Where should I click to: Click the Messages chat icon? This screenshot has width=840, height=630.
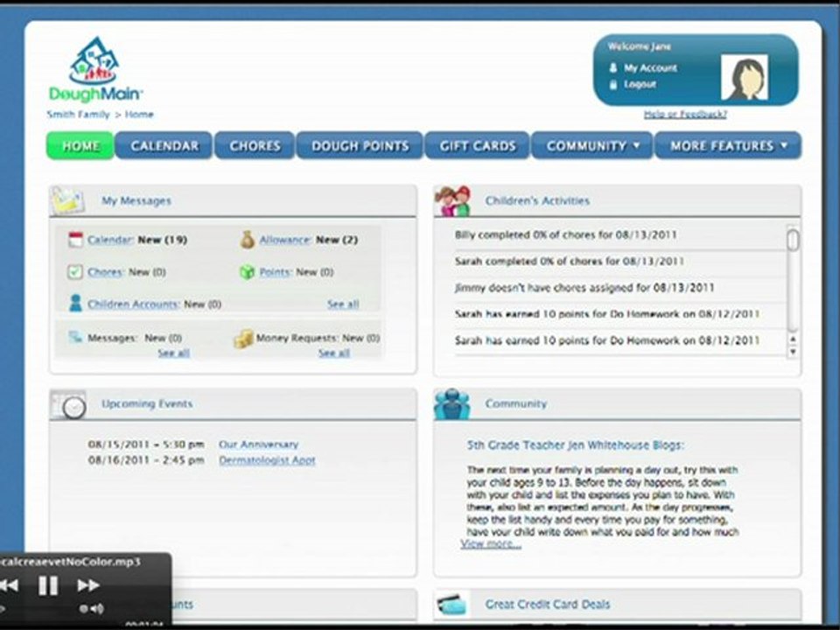point(75,337)
